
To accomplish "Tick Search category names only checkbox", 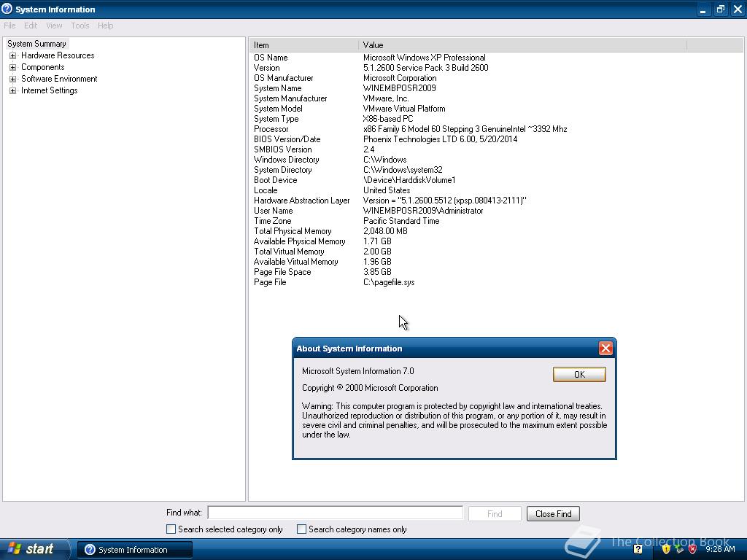I will point(301,529).
